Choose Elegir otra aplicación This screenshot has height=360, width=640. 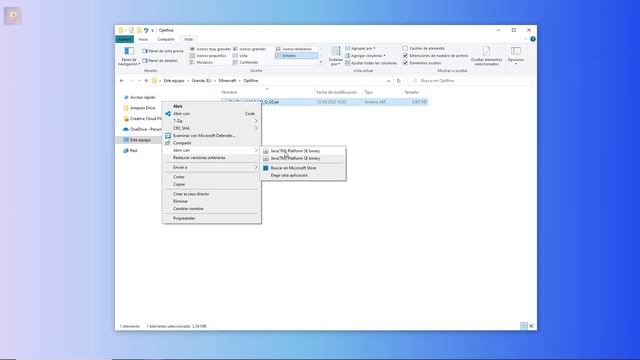(303, 175)
